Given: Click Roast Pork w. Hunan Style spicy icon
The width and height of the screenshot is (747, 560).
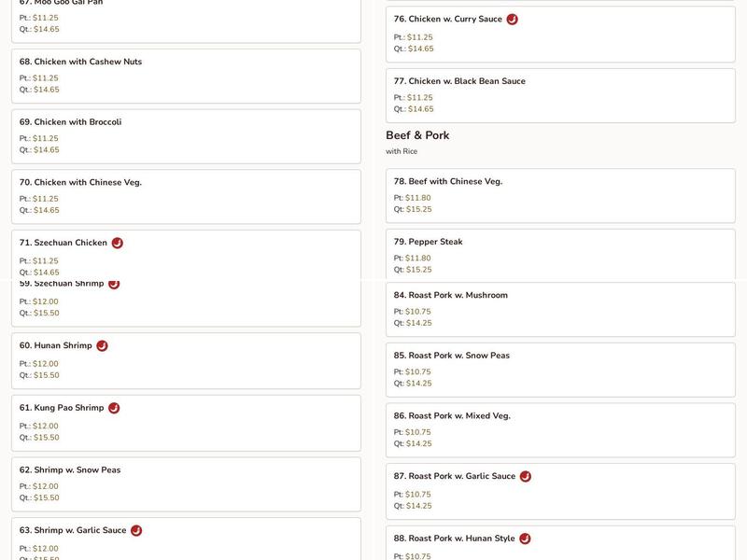Looking at the screenshot, I should [x=525, y=539].
